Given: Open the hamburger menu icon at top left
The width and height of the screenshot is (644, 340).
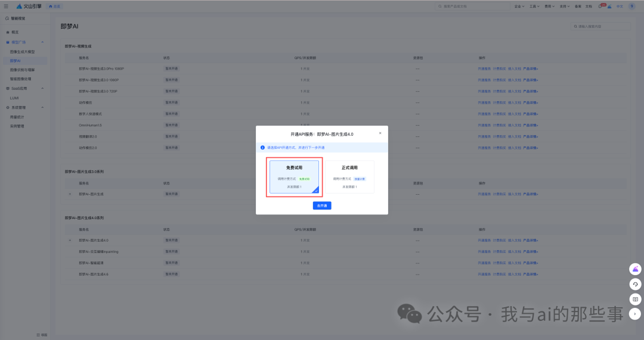Looking at the screenshot, I should pyautogui.click(x=6, y=6).
